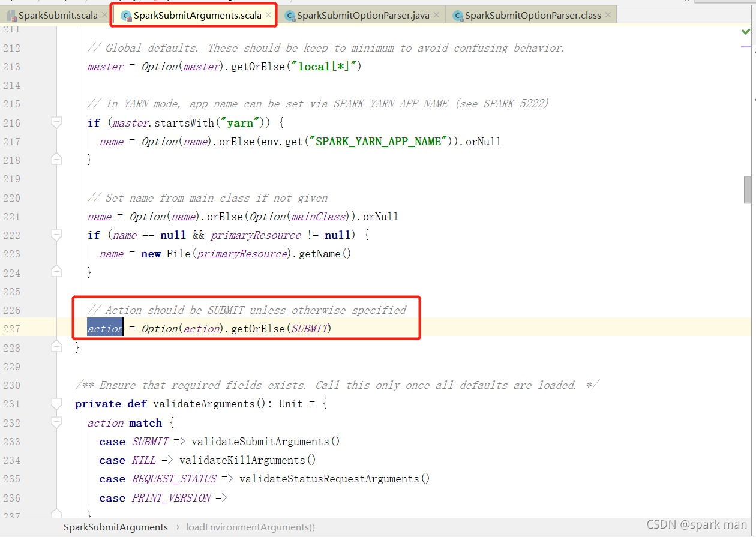Viewport: 756px width, 537px height.
Task: Click gutter line number 227
Action: [11, 329]
